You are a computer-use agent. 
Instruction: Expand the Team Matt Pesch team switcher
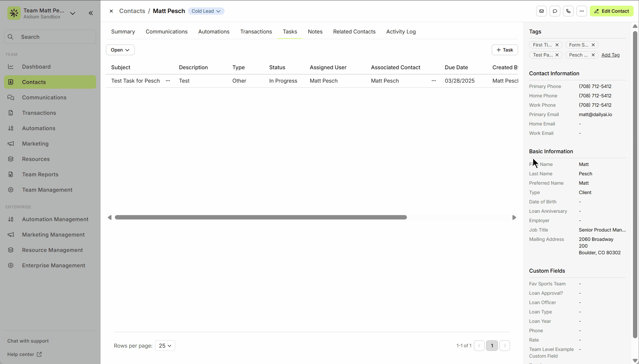[73, 13]
